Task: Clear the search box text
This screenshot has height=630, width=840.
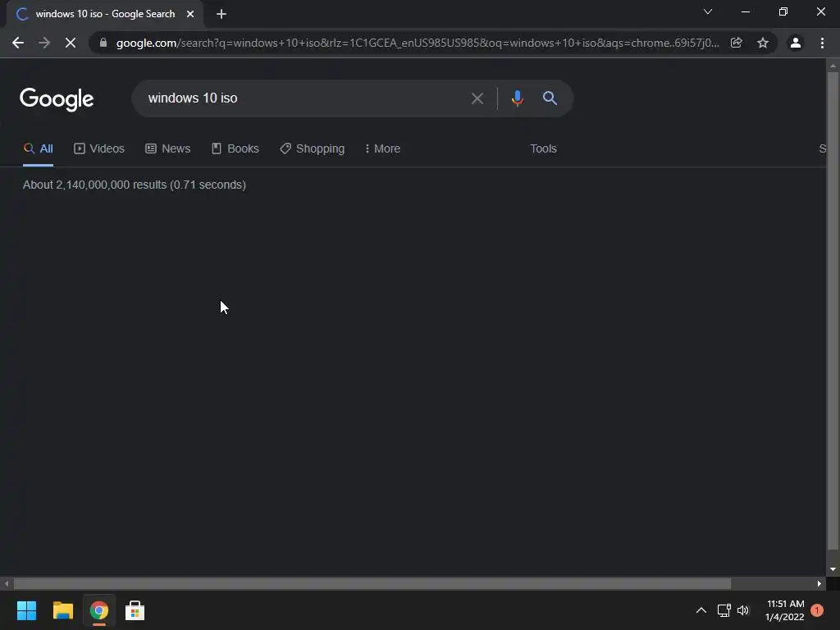Action: [x=477, y=98]
